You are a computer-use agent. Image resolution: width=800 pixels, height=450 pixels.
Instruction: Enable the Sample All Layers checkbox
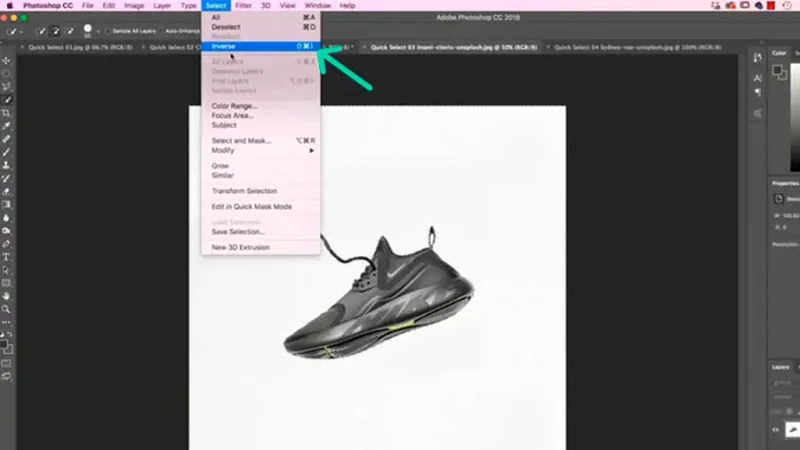pos(108,31)
